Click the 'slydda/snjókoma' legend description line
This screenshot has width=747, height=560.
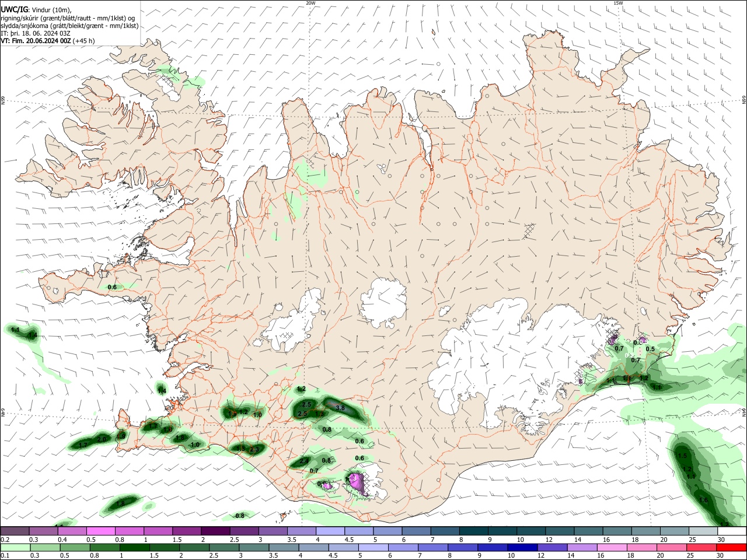69,26
